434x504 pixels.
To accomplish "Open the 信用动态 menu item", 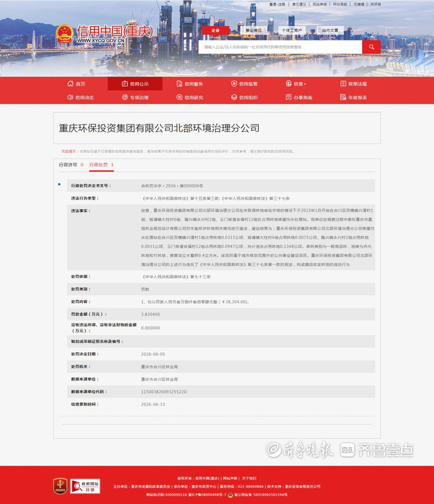I will [84, 97].
